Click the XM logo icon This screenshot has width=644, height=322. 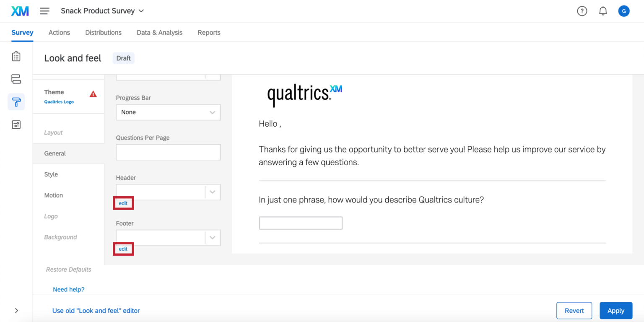click(20, 11)
